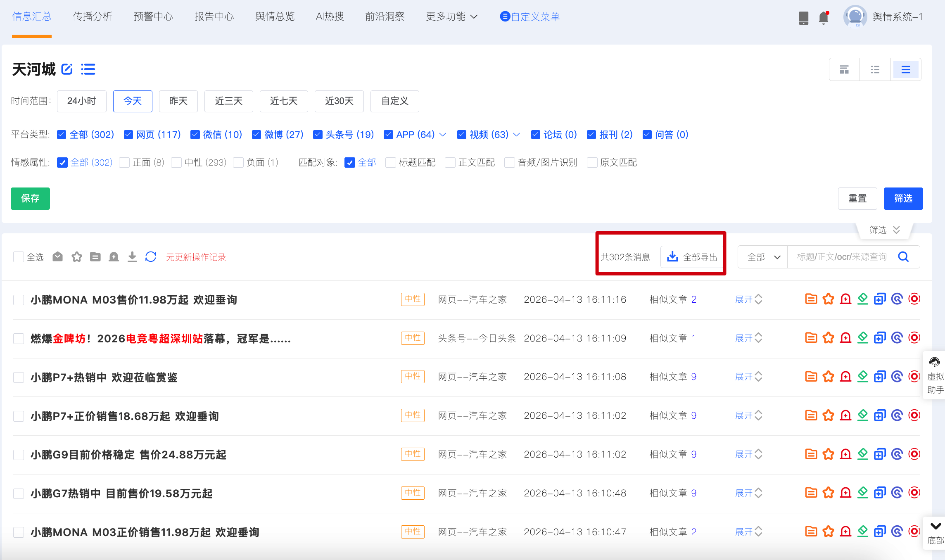
Task: Uncheck the 微博 (27) platform checkbox
Action: click(x=256, y=135)
